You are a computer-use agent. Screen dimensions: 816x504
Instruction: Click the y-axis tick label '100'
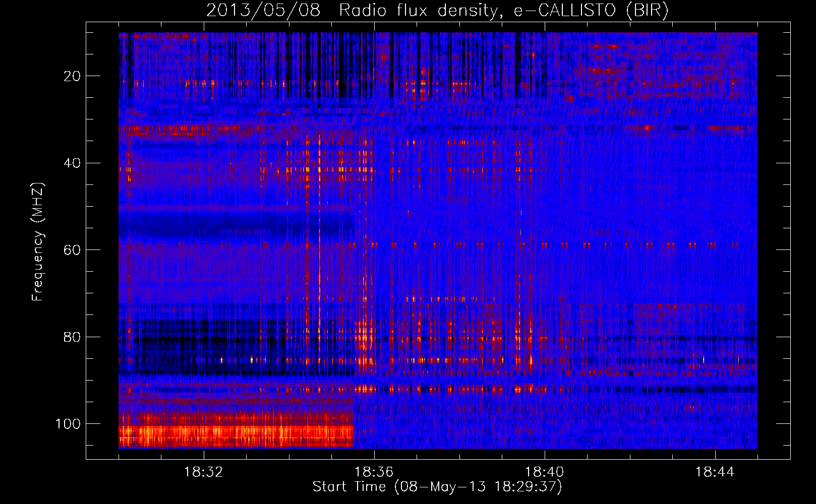click(x=68, y=424)
